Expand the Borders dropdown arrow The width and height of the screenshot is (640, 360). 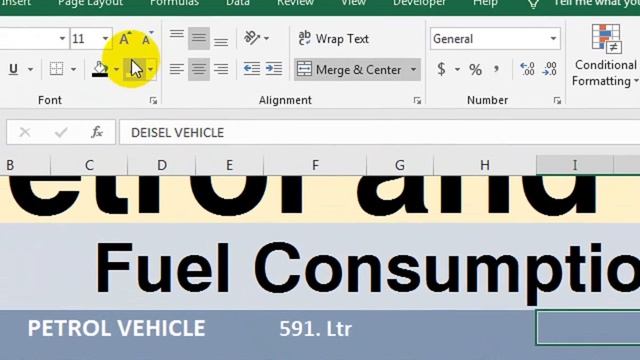(x=73, y=69)
